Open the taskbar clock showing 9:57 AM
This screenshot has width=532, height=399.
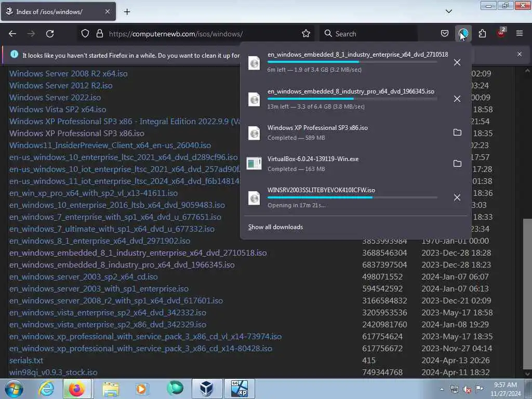[x=506, y=389]
